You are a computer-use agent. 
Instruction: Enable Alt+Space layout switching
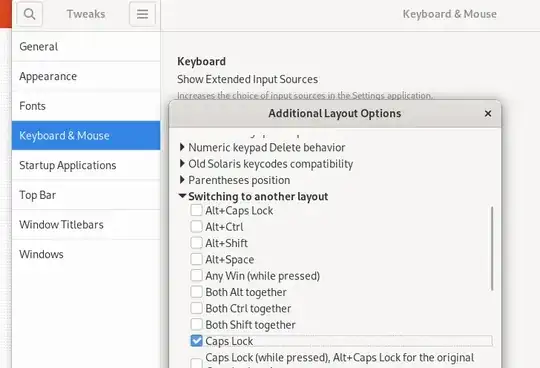(196, 259)
